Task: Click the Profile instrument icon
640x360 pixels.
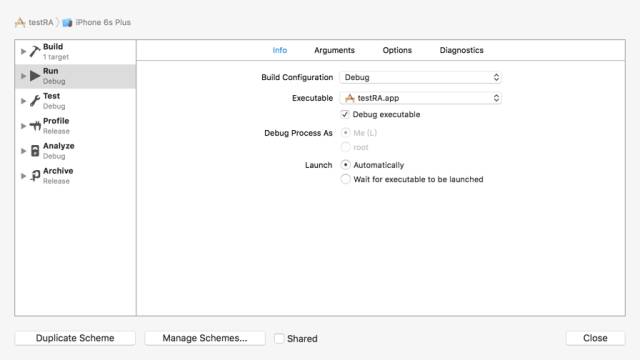Action: pos(35,126)
